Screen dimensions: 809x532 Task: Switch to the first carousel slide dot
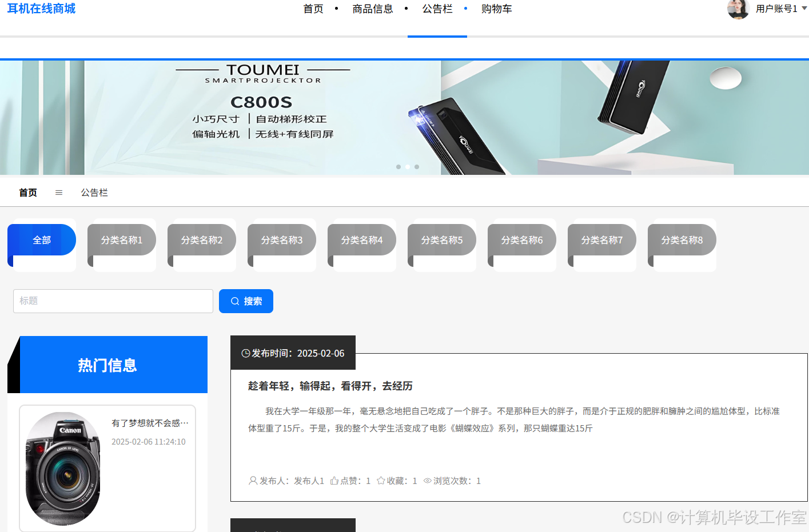pyautogui.click(x=398, y=167)
